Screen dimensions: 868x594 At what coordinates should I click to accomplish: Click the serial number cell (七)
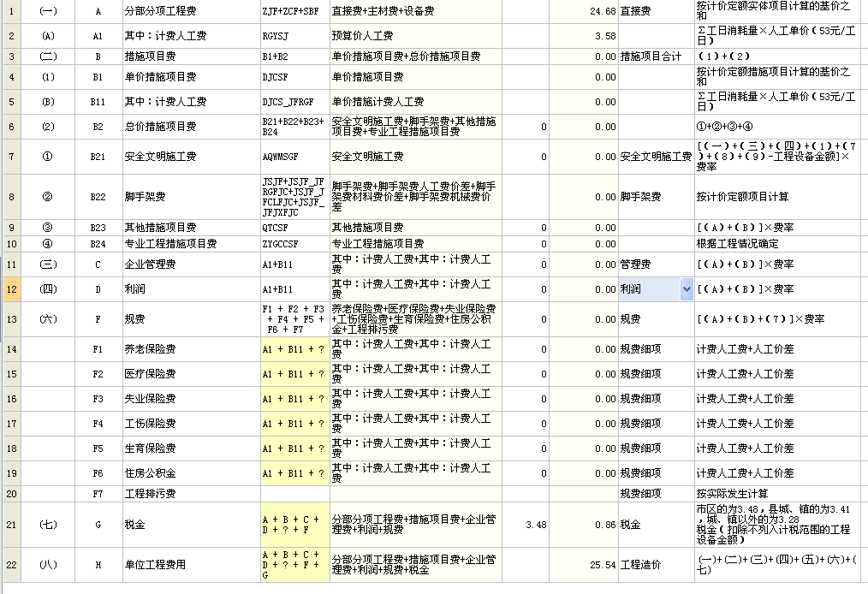48,525
